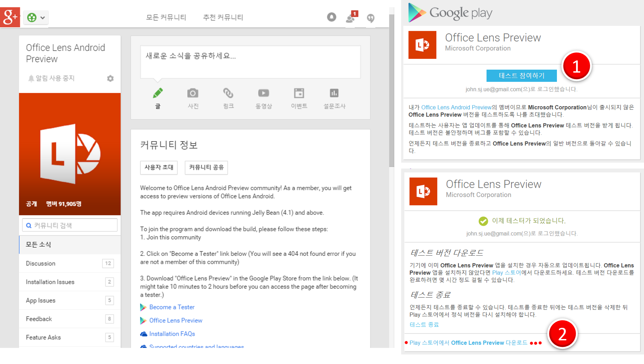The image size is (644, 364).
Task: Open the Hangouts quote icon
Action: [371, 18]
